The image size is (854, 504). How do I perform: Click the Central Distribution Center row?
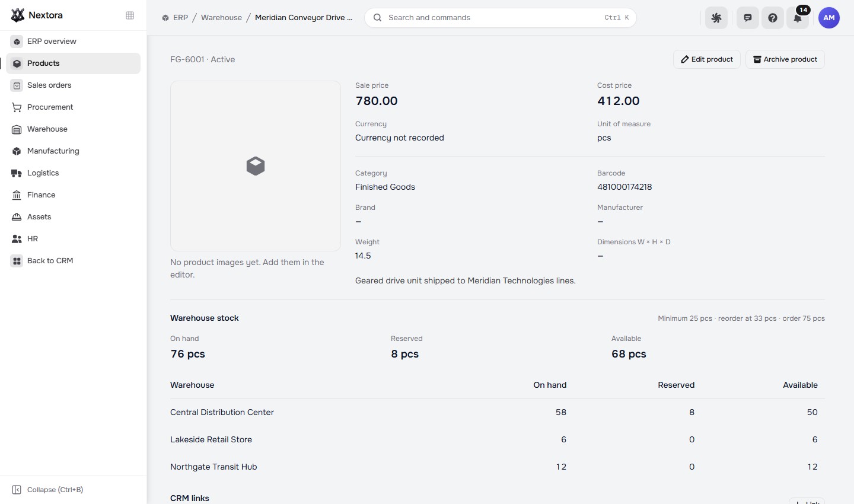[x=498, y=412]
